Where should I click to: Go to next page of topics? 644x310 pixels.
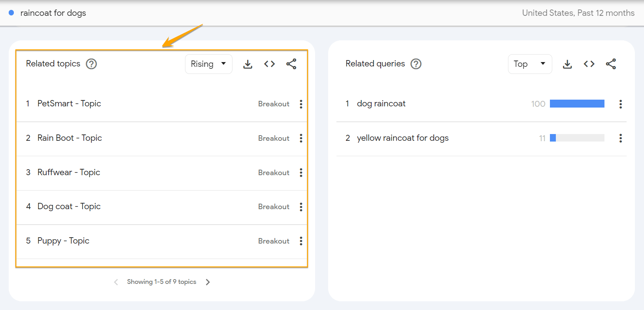point(208,282)
